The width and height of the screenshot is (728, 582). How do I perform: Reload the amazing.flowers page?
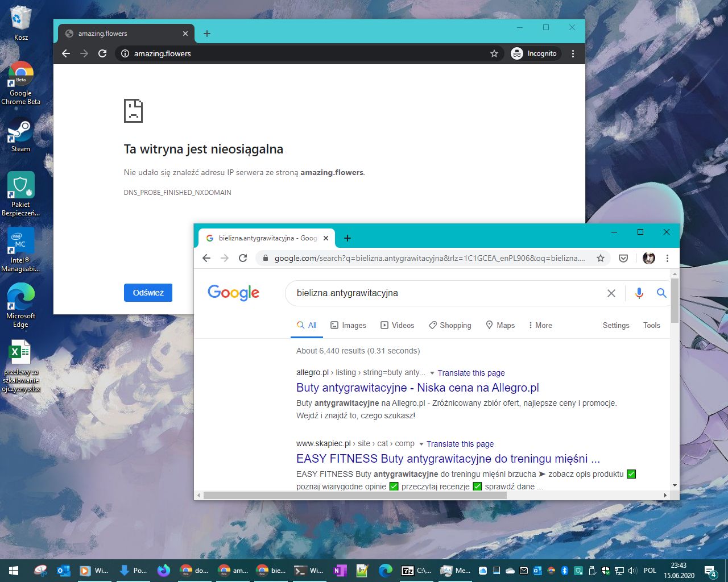102,53
